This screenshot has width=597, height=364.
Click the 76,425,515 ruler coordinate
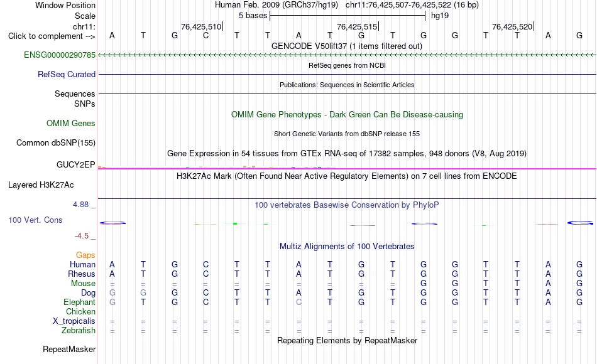click(357, 26)
